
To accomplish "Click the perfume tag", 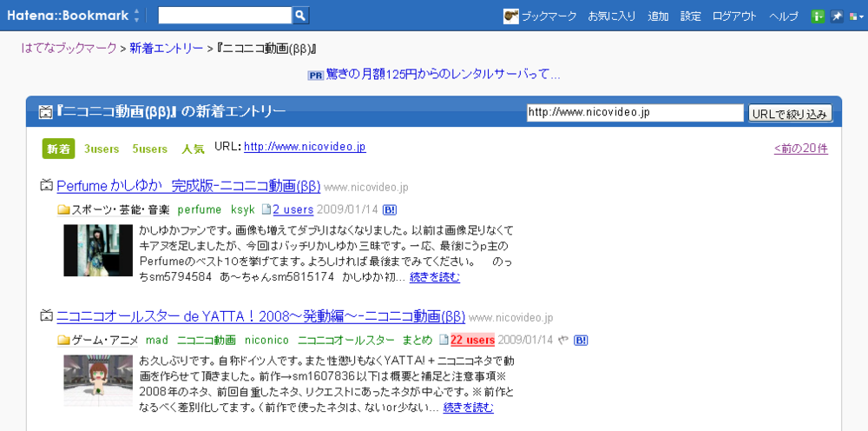I will tap(200, 210).
